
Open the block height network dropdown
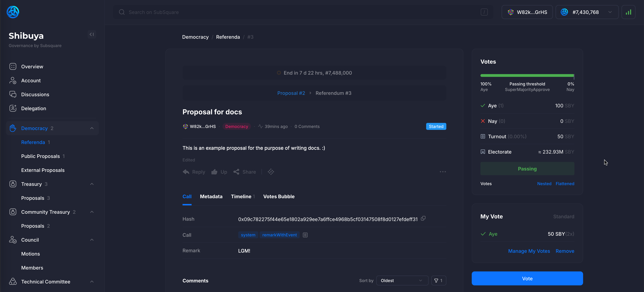coord(587,12)
